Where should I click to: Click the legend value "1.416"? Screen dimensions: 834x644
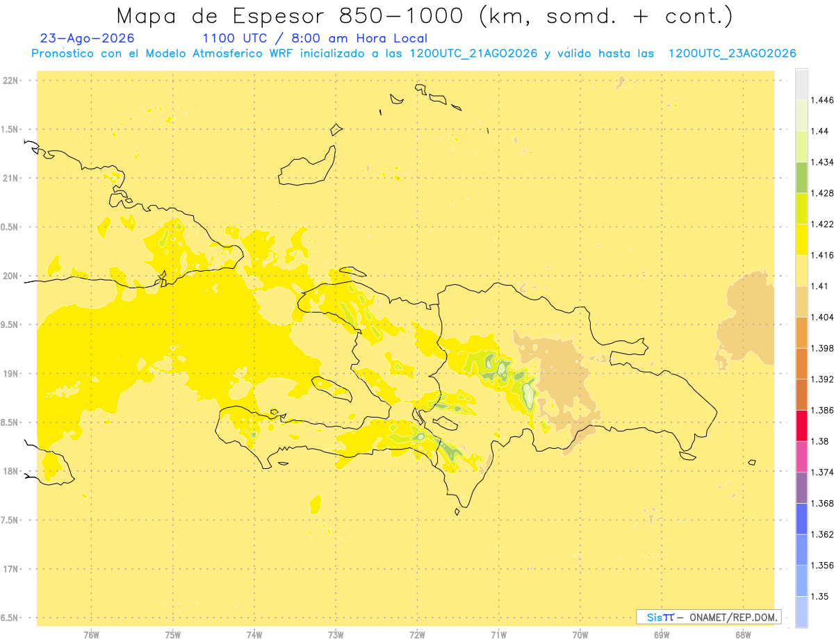coord(822,255)
